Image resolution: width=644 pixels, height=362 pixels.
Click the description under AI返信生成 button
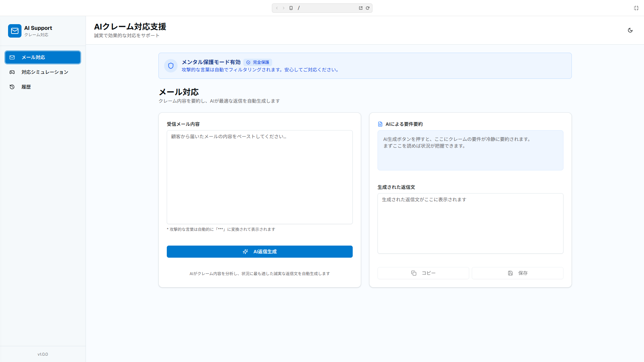[260, 274]
